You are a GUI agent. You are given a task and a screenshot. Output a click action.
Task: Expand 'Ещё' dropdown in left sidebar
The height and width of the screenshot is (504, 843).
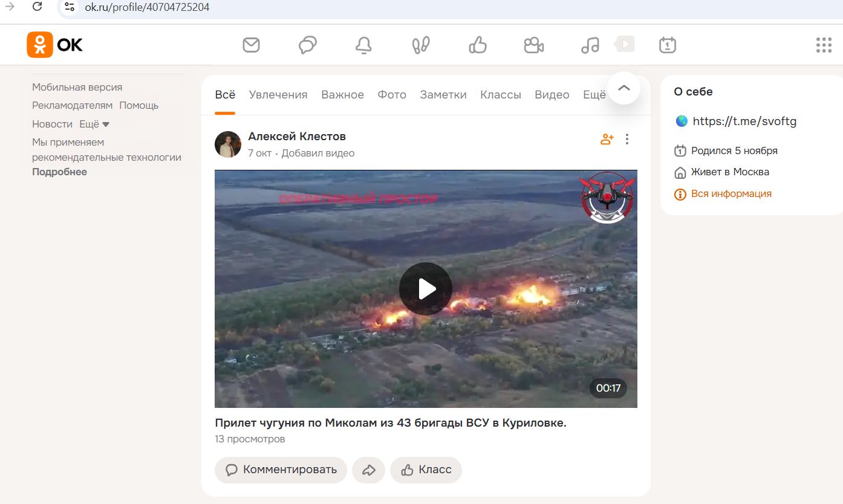point(95,124)
